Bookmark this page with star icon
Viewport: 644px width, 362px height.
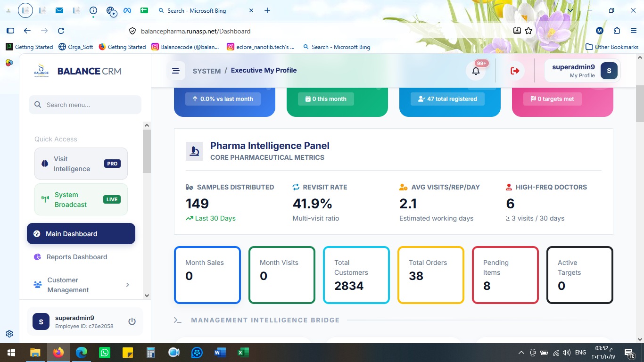pos(528,31)
